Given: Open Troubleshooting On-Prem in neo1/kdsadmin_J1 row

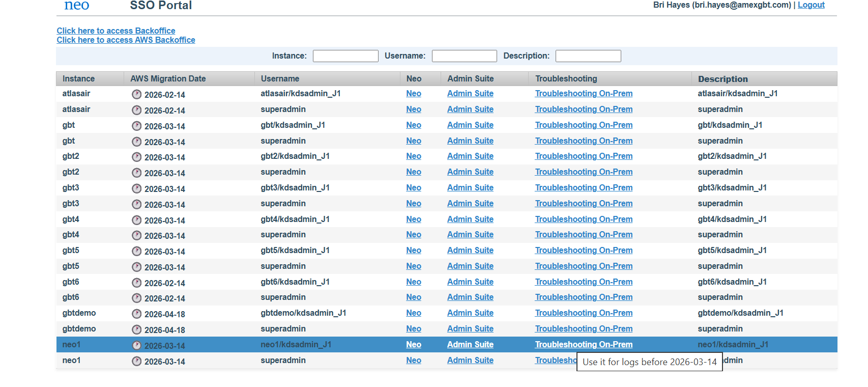Looking at the screenshot, I should point(584,344).
